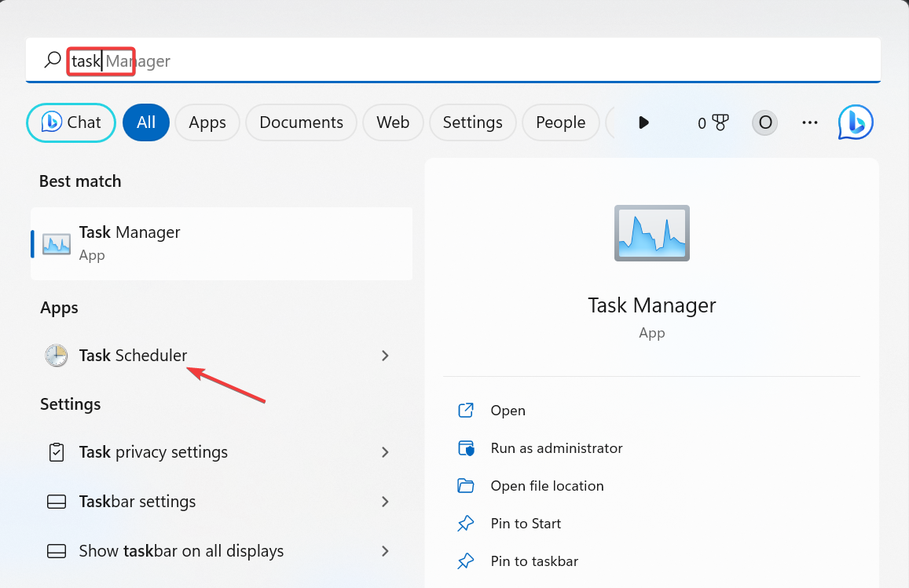
Task: Click the Task Manager icon in best match
Action: click(57, 244)
